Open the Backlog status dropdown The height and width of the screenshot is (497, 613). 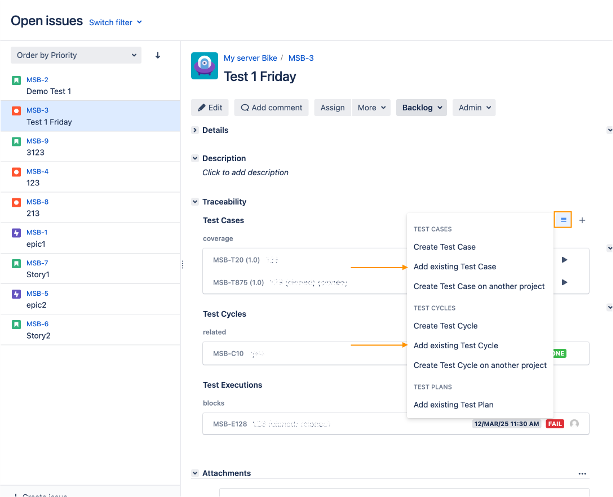click(x=421, y=108)
